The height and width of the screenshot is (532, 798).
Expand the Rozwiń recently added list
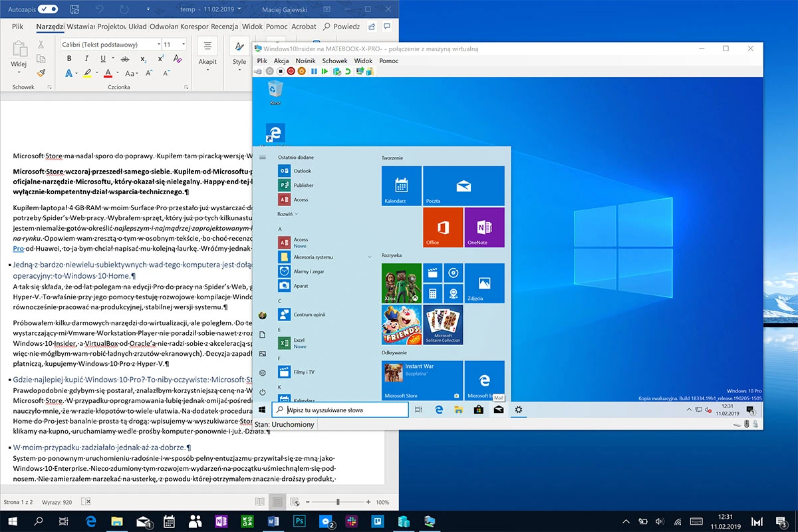[288, 214]
